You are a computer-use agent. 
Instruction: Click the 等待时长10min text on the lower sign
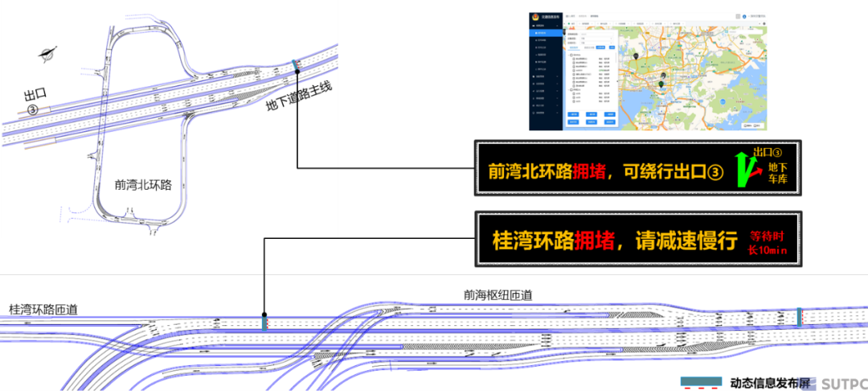click(768, 241)
